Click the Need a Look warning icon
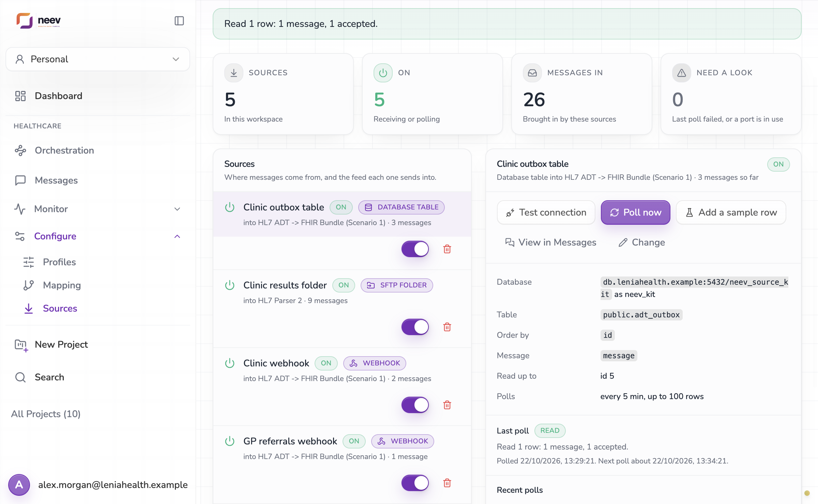818x504 pixels. (682, 73)
